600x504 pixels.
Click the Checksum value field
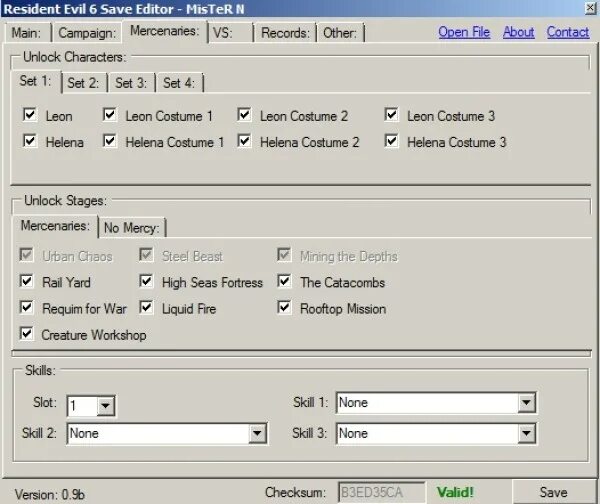[381, 492]
